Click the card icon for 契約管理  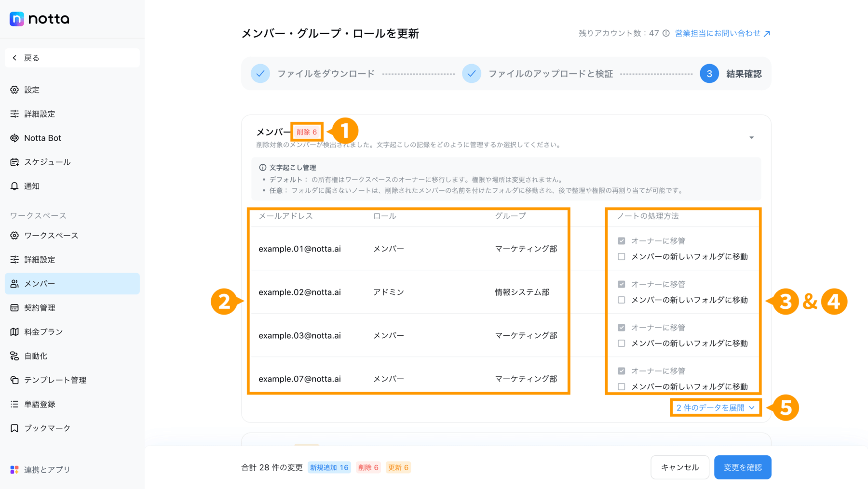pyautogui.click(x=14, y=307)
